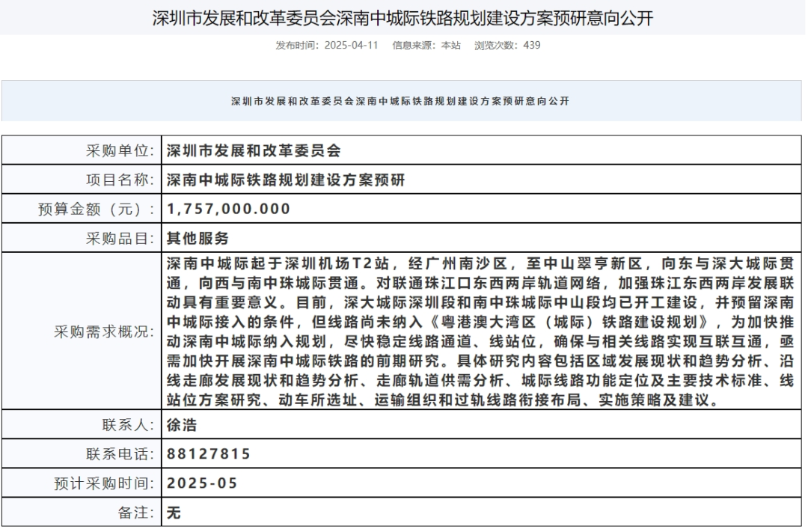This screenshot has width=808, height=532.
Task: Click the page title about 深南中城际铁路规划建设方案预研意向公开
Action: (x=403, y=19)
